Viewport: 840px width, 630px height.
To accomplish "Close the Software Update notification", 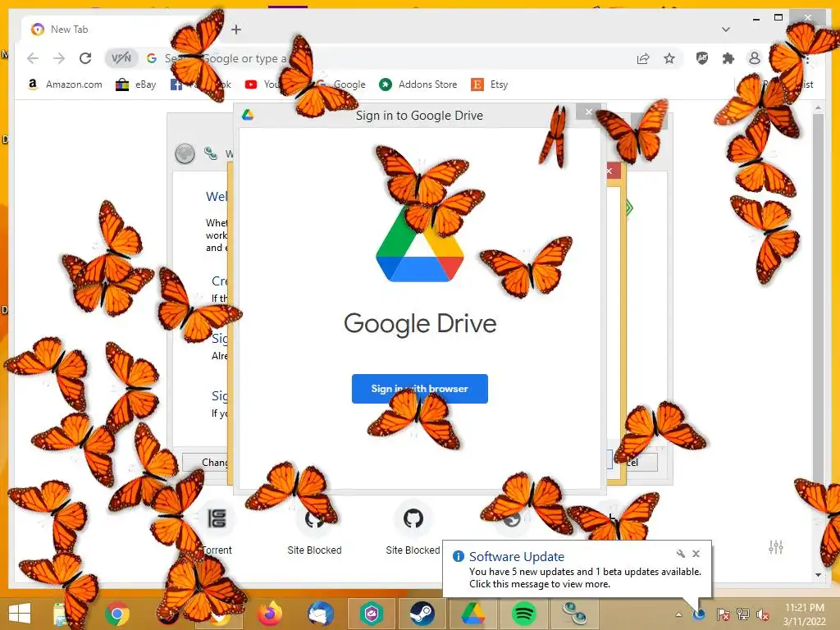I will (x=696, y=554).
